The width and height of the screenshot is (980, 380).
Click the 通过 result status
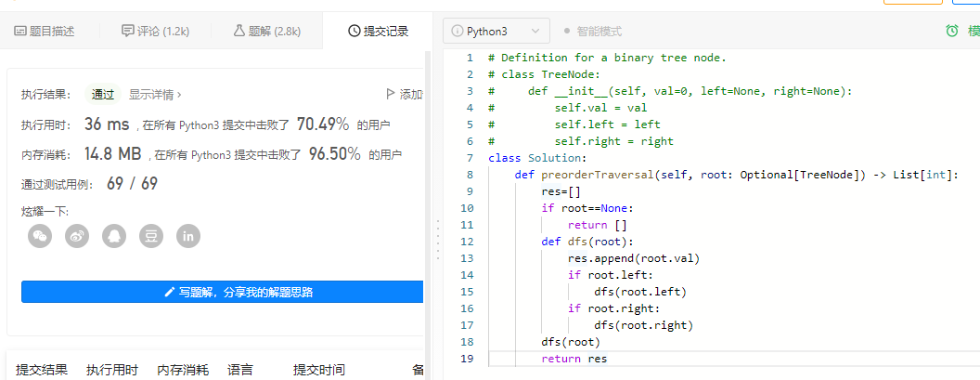103,95
